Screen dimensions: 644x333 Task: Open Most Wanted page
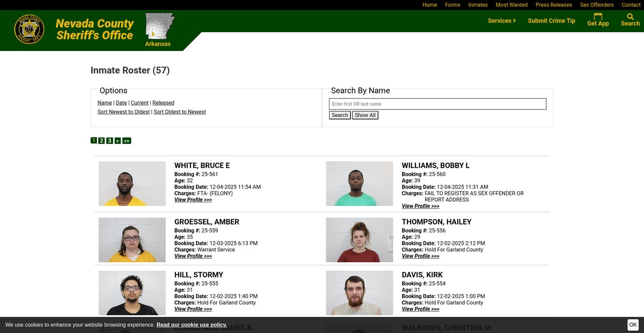click(511, 5)
